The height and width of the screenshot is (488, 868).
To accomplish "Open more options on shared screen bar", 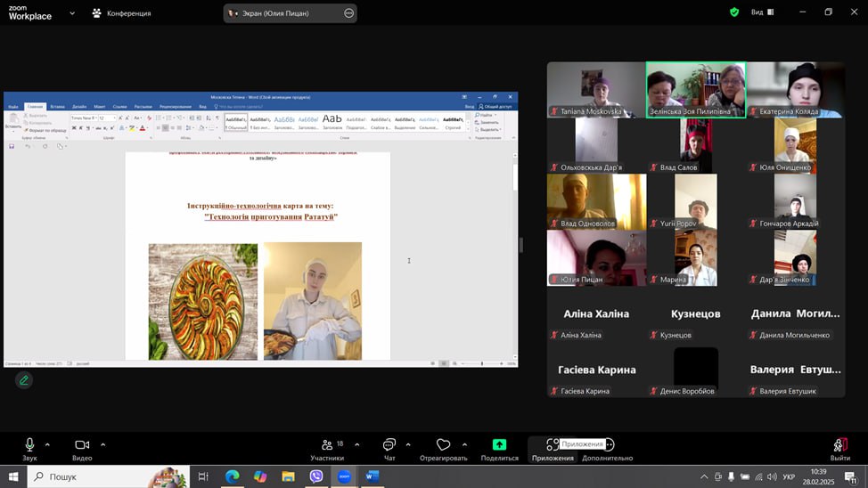I will (348, 13).
